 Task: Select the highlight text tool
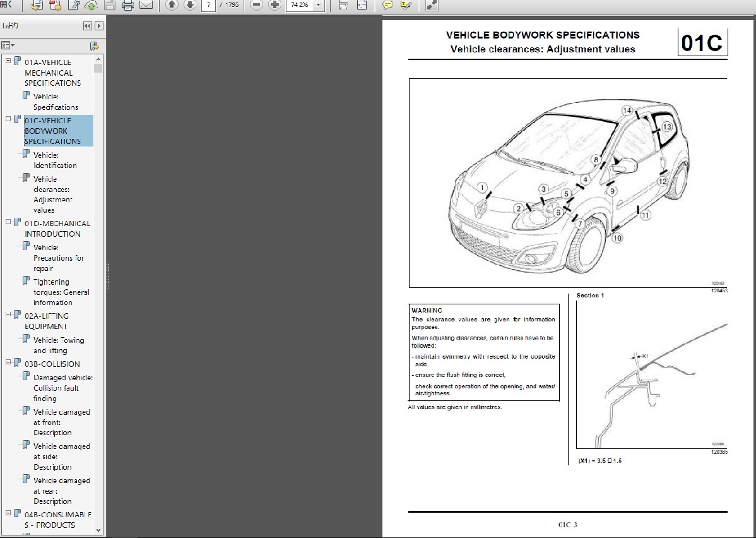406,5
